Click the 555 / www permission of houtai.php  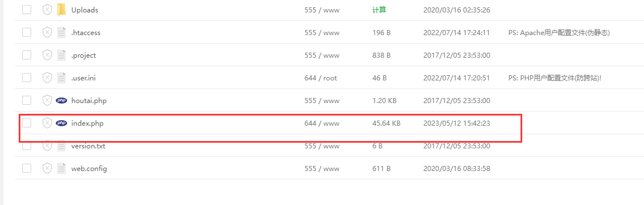point(322,100)
